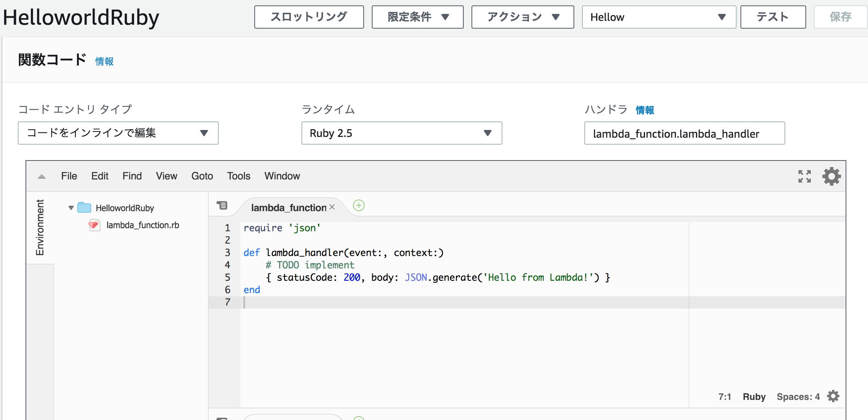
Task: Open the アクション dropdown menu
Action: 523,17
